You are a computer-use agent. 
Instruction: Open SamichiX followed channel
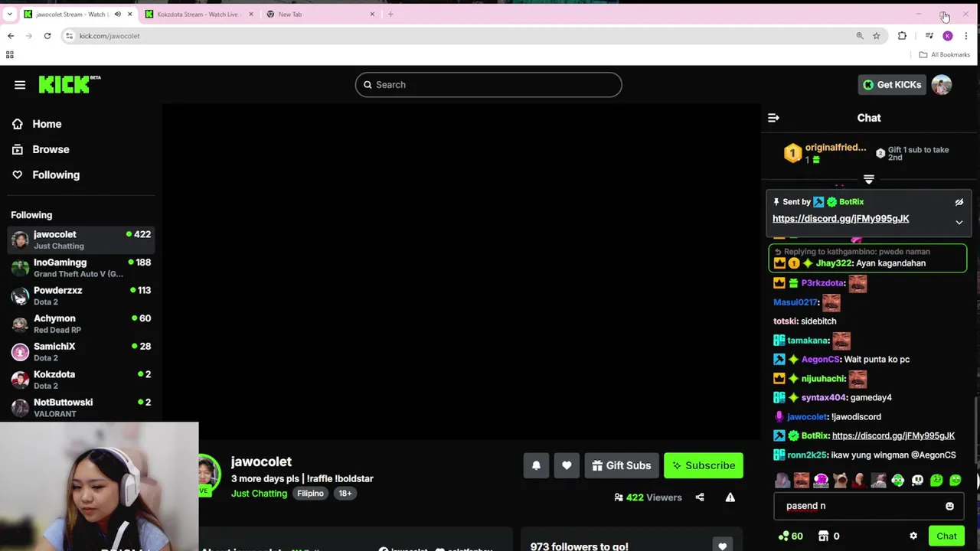click(81, 352)
